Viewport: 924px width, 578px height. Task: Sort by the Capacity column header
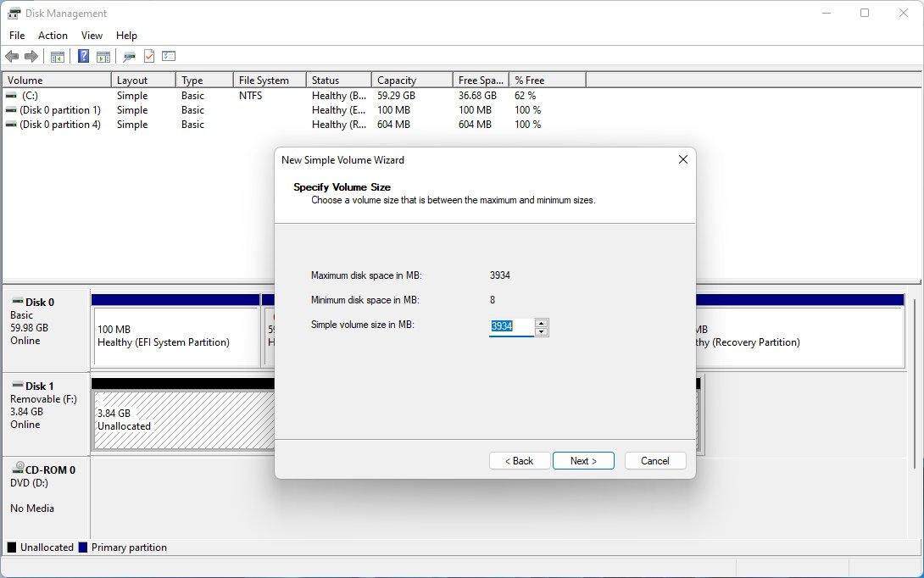pos(413,81)
